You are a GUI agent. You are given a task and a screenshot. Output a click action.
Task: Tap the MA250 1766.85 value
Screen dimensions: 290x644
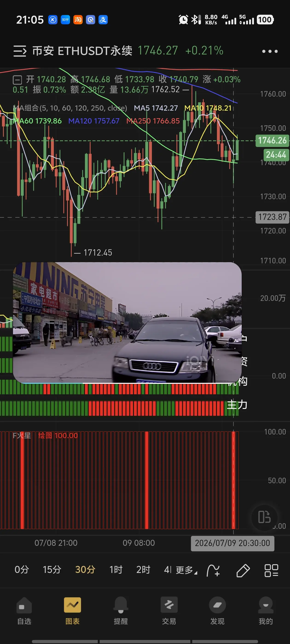[x=153, y=121]
